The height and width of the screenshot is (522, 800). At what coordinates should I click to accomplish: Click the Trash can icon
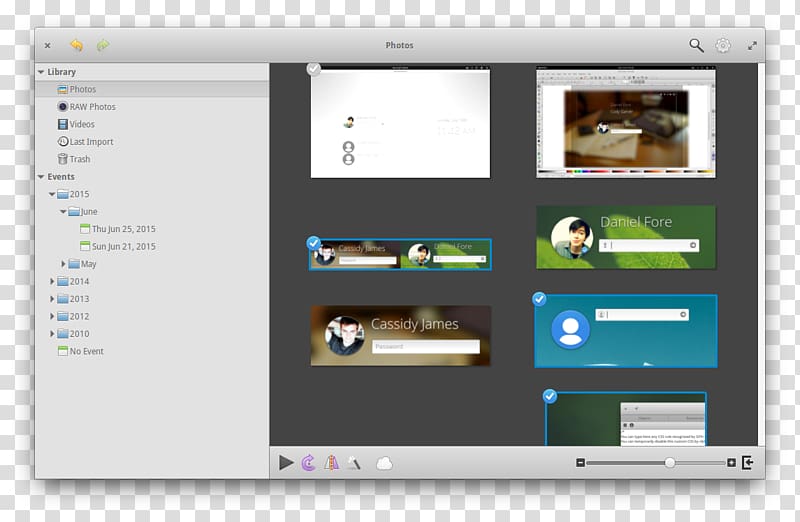pos(63,159)
